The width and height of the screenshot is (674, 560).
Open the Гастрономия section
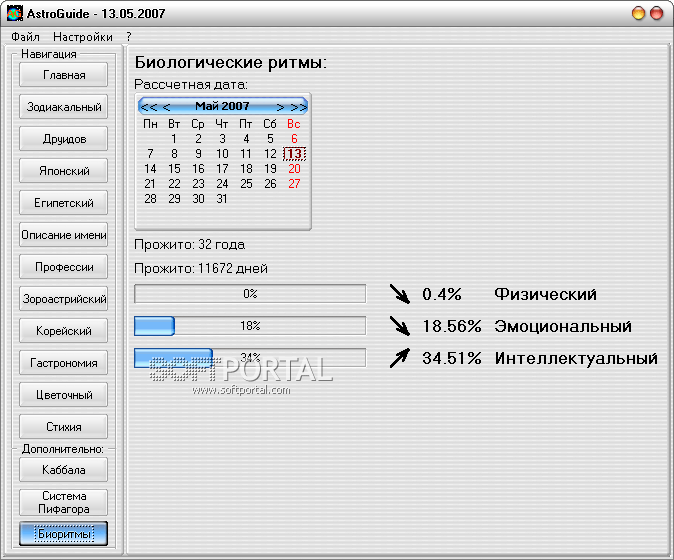(x=64, y=363)
